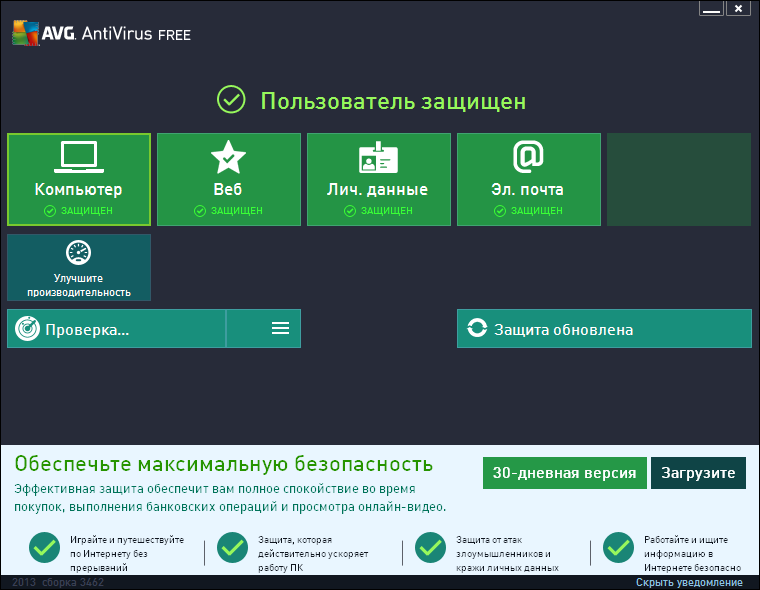The width and height of the screenshot is (760, 590).
Task: Click ЗАЩИЩЕН status under Веб
Action: pyautogui.click(x=237, y=210)
